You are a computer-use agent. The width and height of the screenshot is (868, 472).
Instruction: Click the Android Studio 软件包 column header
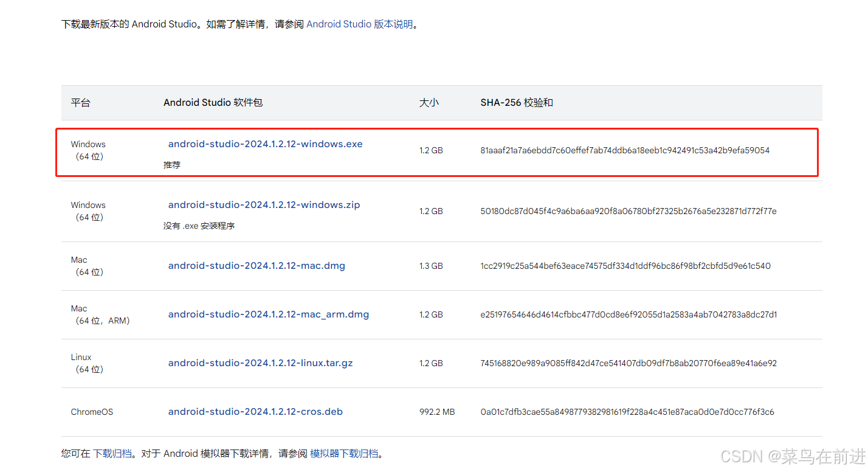(x=213, y=103)
